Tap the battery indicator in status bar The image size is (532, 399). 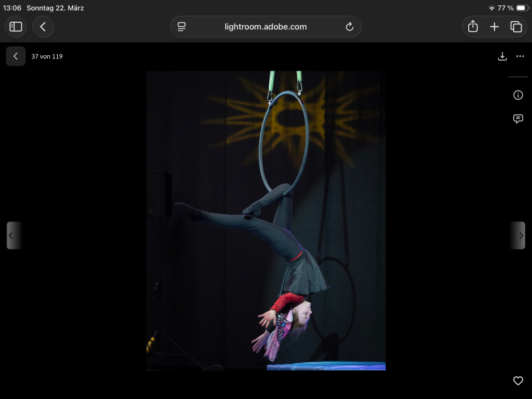(x=522, y=8)
